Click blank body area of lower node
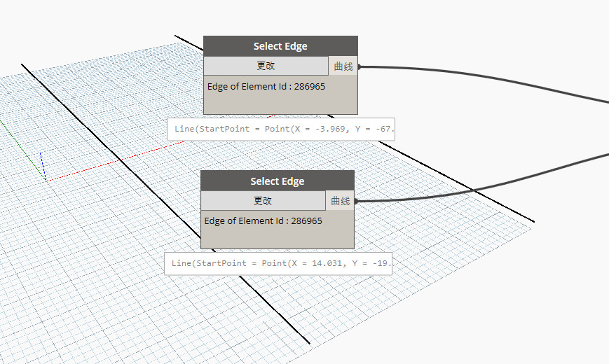This screenshot has height=364, width=609. 278,238
